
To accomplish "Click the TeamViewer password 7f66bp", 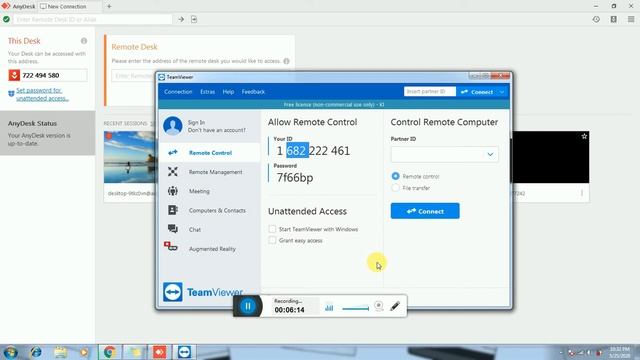I will pyautogui.click(x=295, y=178).
